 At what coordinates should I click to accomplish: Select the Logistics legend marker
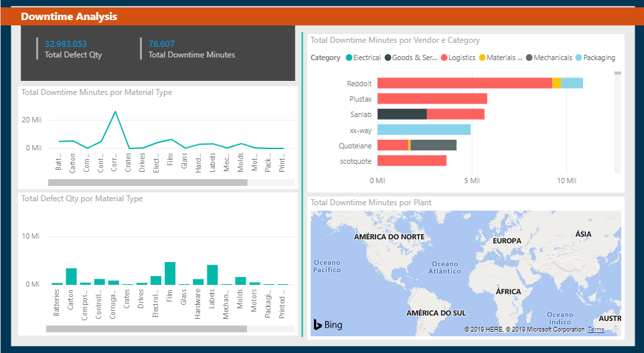(x=445, y=58)
